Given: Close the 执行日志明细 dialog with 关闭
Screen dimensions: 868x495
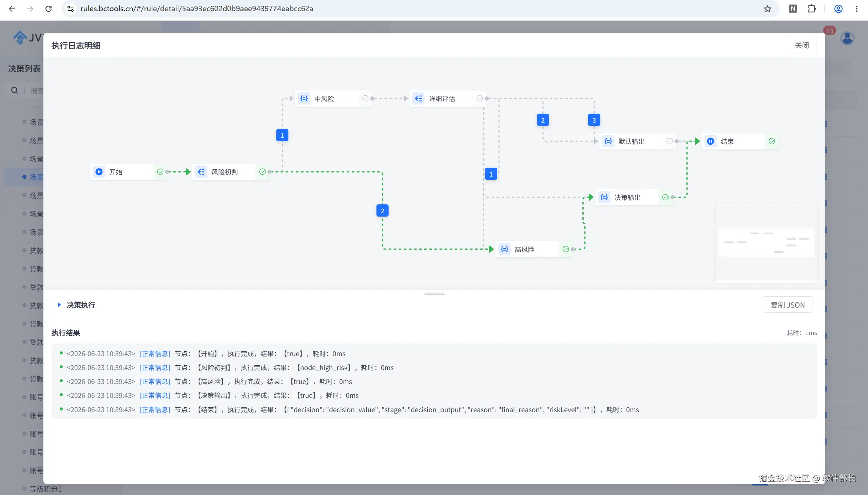Looking at the screenshot, I should tap(802, 45).
